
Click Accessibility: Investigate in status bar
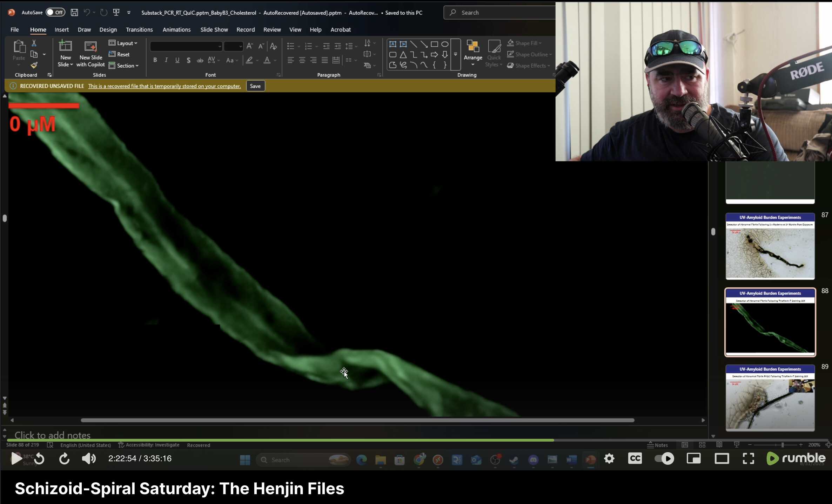click(x=149, y=445)
